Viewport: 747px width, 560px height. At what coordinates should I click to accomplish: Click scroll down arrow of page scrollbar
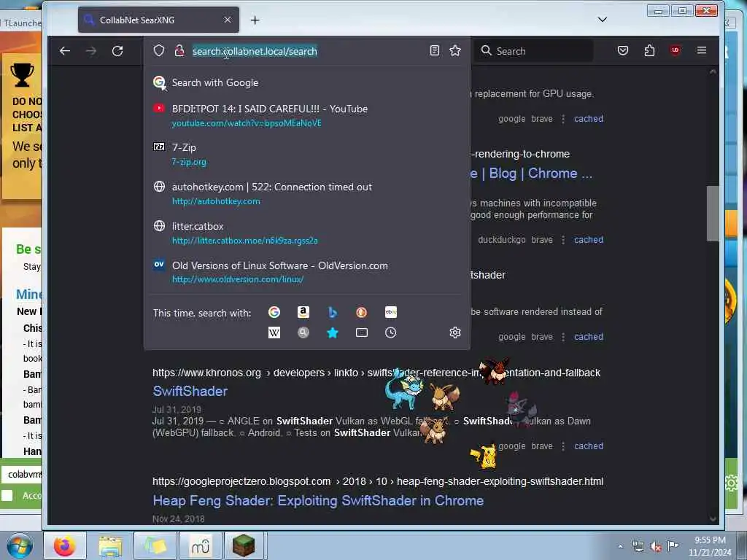(713, 518)
